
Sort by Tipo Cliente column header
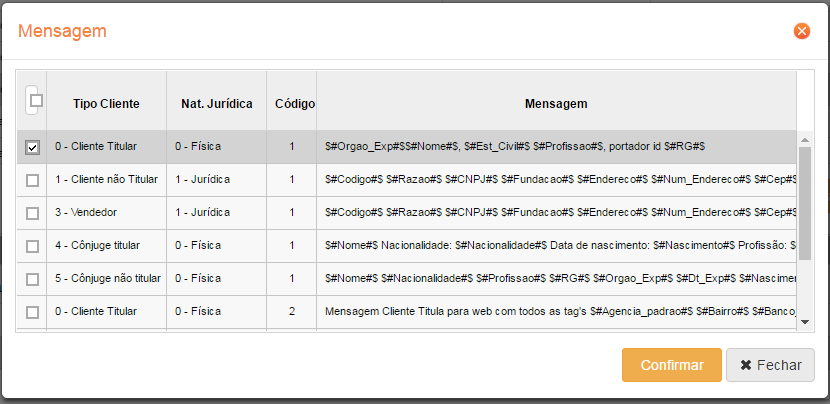106,104
